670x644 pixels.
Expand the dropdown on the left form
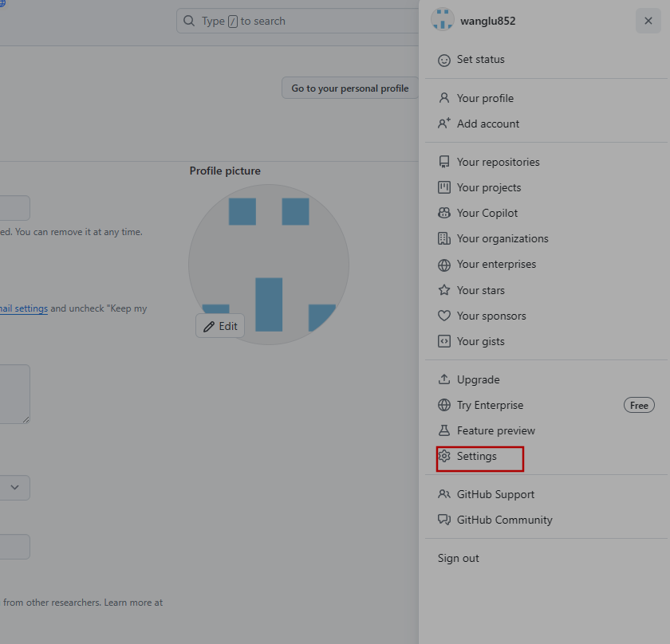tap(14, 488)
